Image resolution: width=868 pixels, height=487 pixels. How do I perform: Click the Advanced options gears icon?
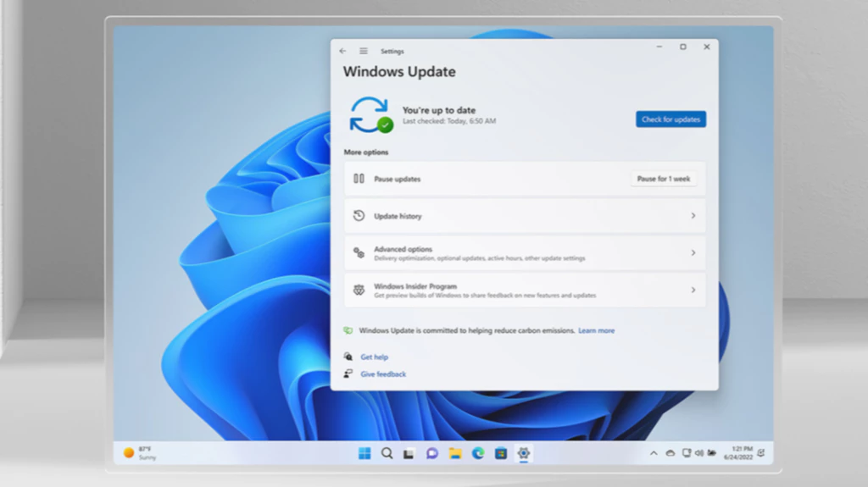coord(359,253)
